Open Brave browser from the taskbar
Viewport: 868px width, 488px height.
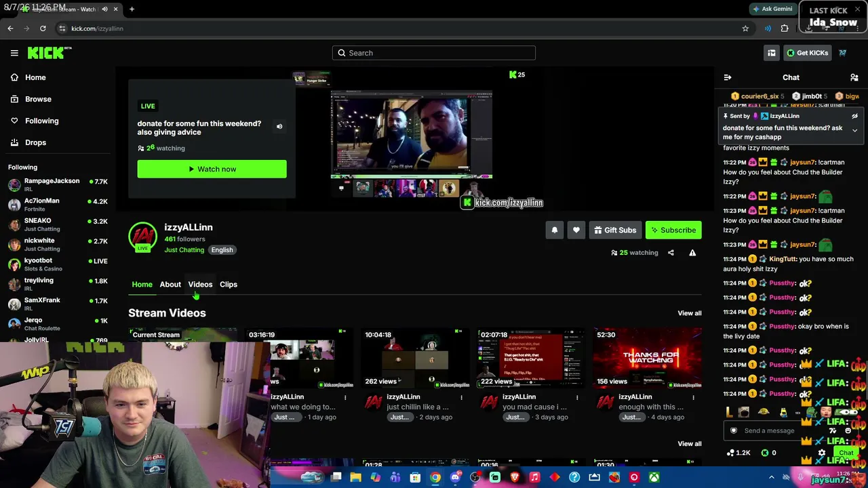(x=515, y=477)
